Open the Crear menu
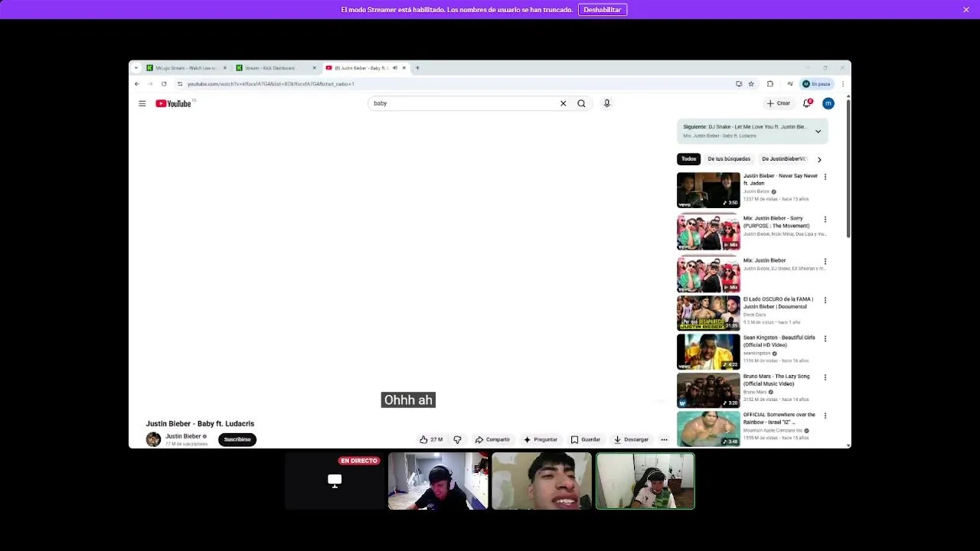This screenshot has width=980, height=551. click(779, 103)
